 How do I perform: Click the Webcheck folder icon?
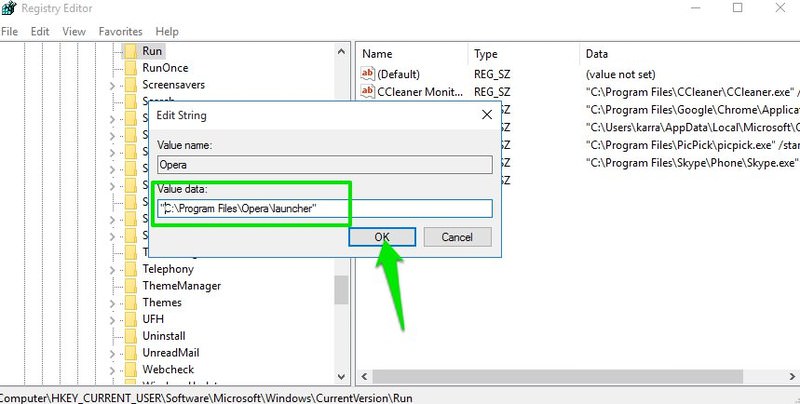click(x=131, y=369)
